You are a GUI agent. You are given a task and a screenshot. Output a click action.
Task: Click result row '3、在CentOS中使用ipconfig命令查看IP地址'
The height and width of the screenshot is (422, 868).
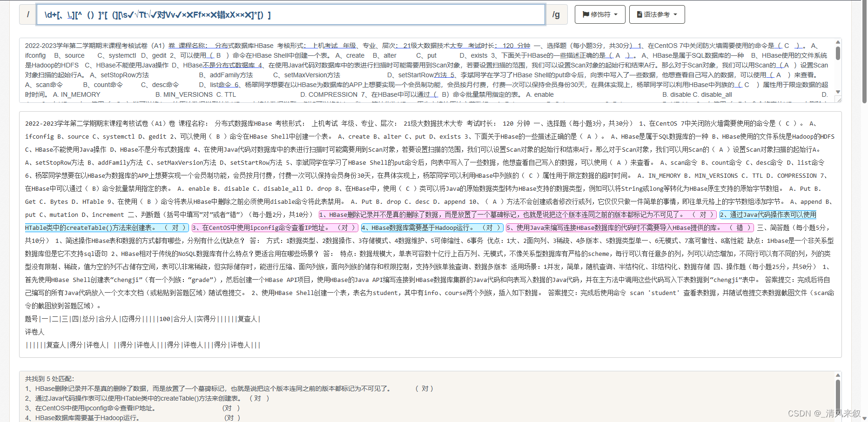(133, 408)
